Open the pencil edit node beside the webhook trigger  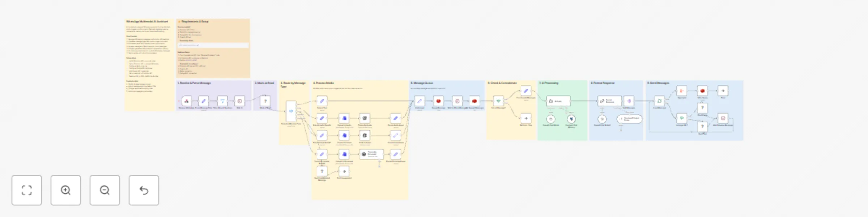click(204, 101)
